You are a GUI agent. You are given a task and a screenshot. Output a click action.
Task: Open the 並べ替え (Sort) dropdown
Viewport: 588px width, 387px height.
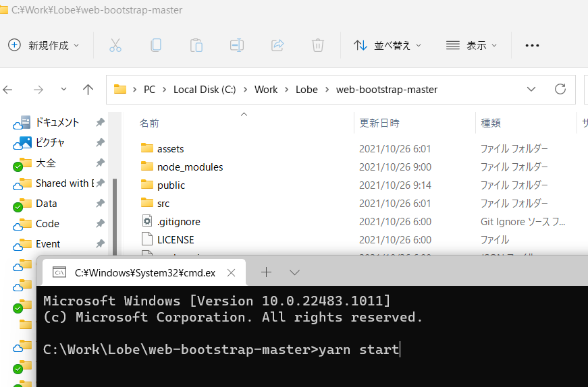point(387,45)
